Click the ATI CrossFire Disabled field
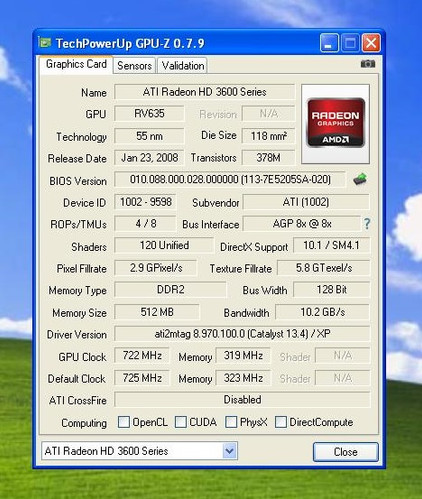The width and height of the screenshot is (422, 499). 242,400
